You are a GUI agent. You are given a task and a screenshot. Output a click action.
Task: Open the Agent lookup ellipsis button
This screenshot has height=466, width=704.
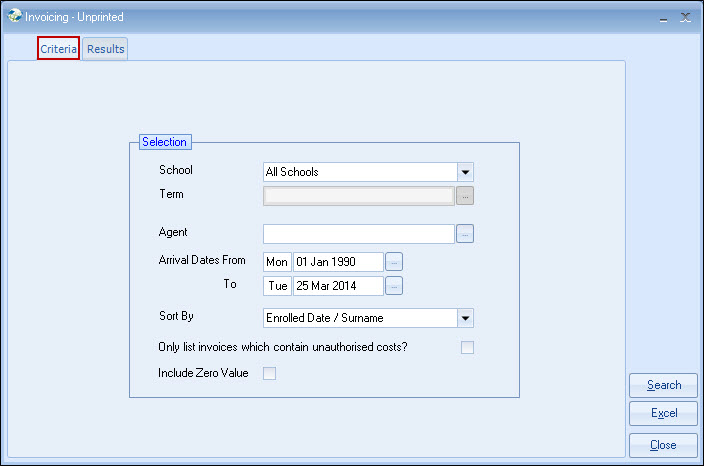pyautogui.click(x=465, y=234)
